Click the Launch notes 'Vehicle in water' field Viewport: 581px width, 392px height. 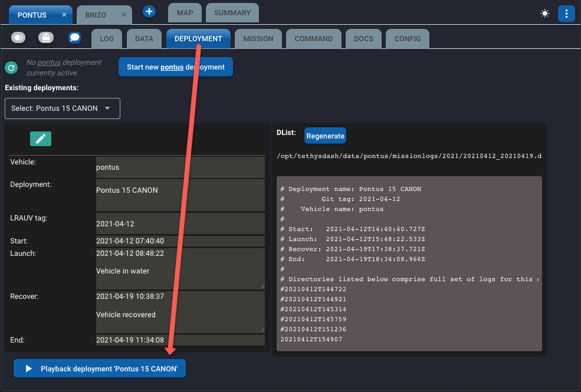pyautogui.click(x=180, y=271)
